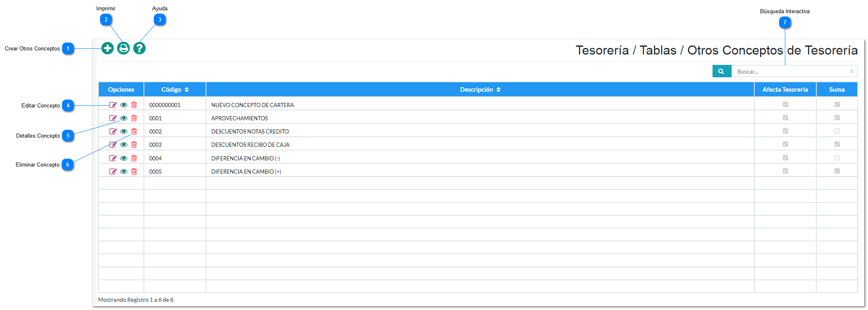
Task: Edit concept 0004 DIFERENCIA EN CAMBIO (-)
Action: click(x=113, y=158)
